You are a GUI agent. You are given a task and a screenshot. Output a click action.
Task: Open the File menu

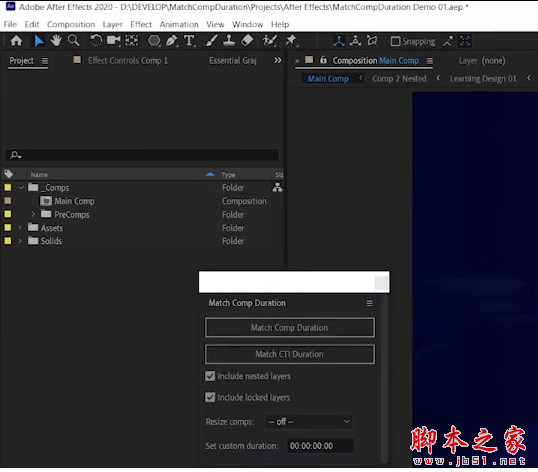10,24
